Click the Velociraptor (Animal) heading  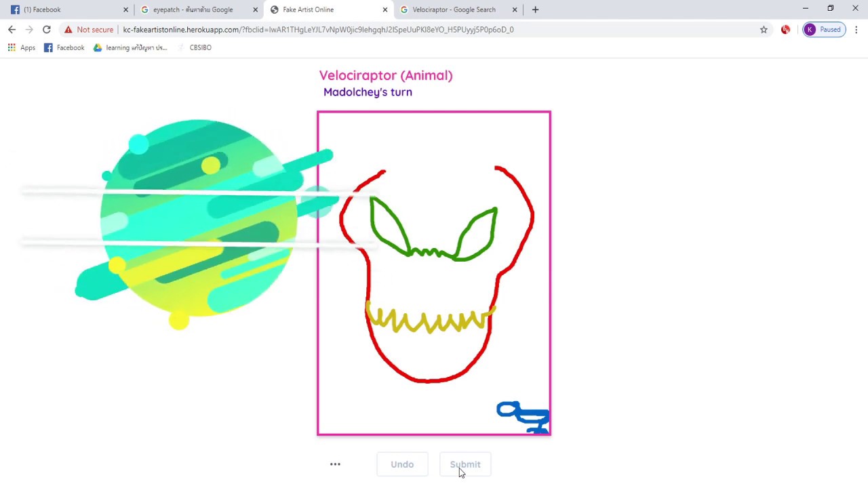point(386,75)
